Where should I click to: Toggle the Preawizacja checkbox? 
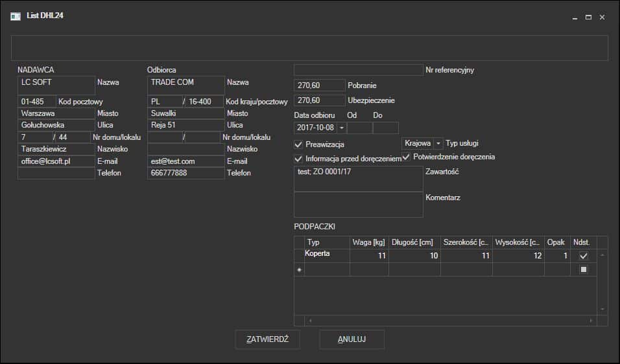click(298, 144)
